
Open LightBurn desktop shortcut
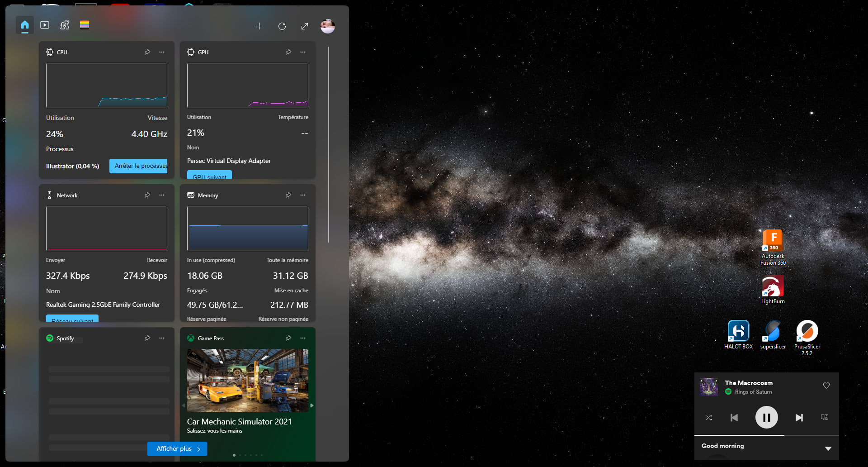click(x=773, y=290)
